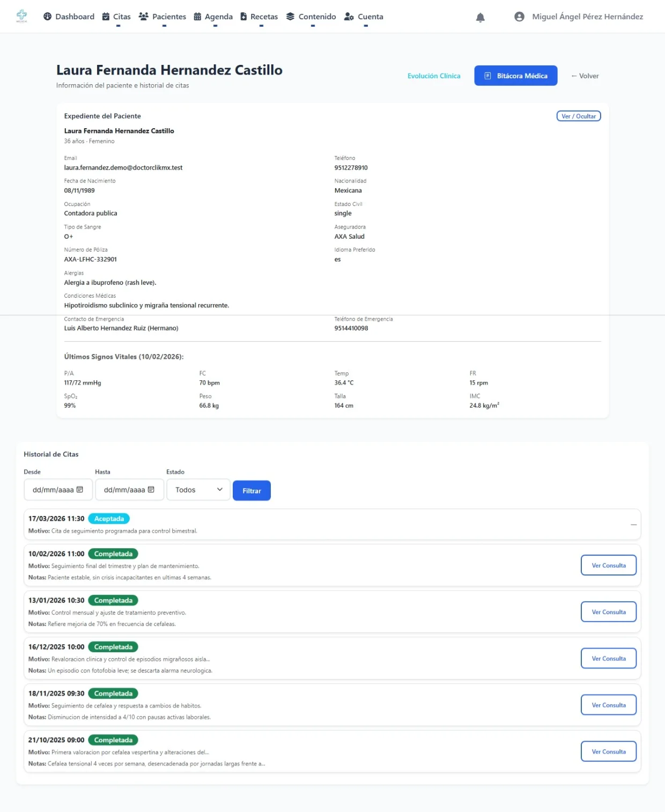The image size is (665, 812).
Task: Expand the Citas navigation menu
Action: 116,17
